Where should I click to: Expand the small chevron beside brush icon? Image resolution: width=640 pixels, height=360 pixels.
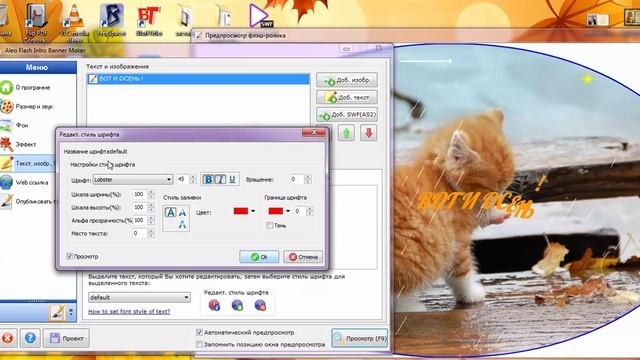71,313
